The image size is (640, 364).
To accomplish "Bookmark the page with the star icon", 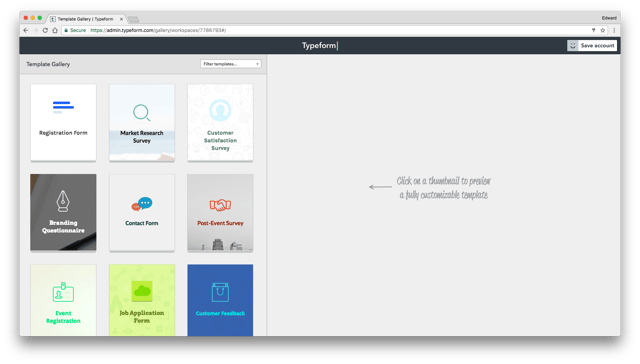I will click(x=602, y=30).
